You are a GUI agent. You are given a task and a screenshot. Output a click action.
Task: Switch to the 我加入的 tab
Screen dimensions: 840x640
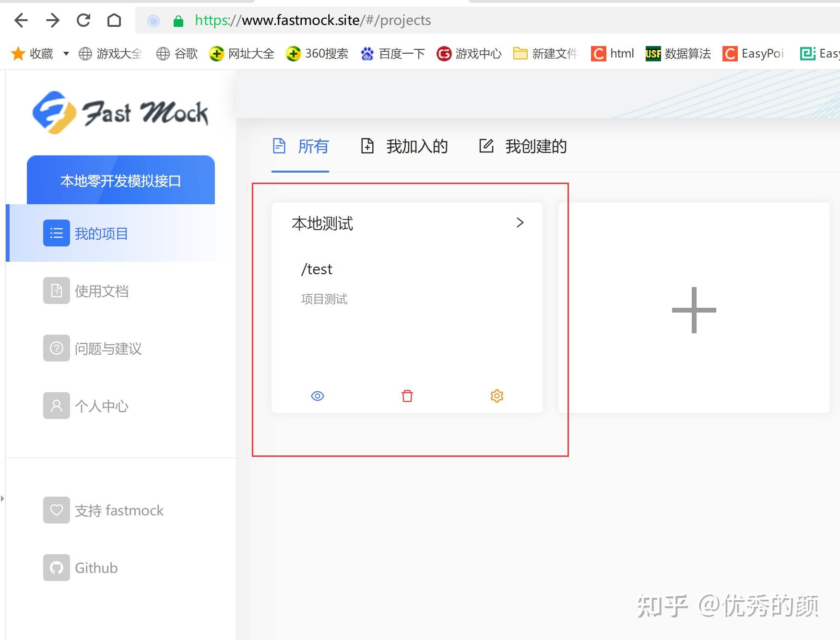[416, 147]
